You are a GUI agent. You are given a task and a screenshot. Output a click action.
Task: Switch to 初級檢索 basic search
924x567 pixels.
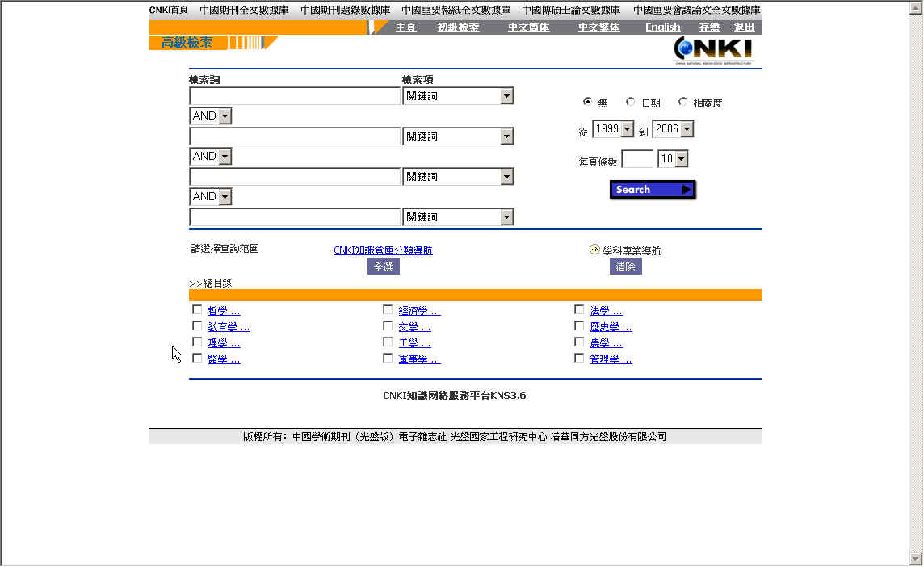459,27
